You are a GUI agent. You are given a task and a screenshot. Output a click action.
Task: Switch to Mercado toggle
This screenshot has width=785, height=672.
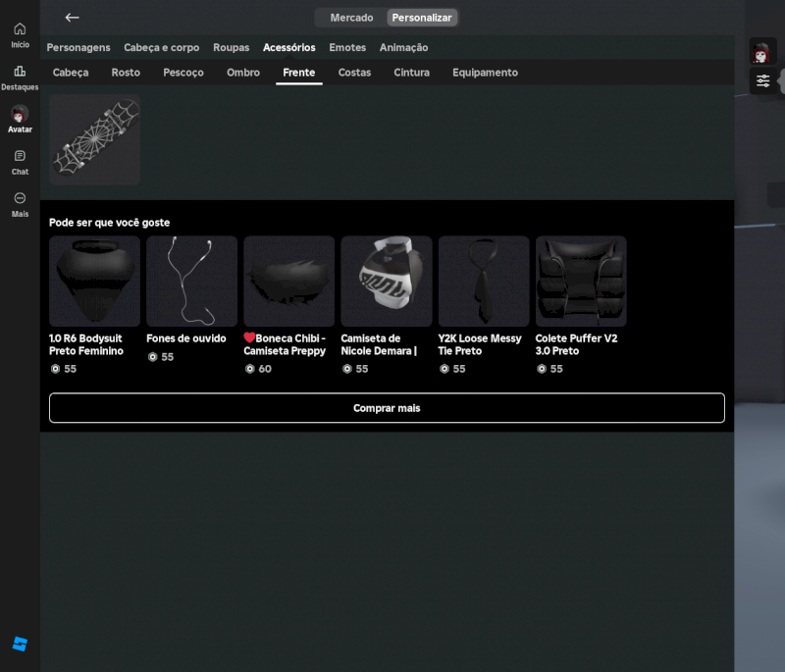[x=351, y=18]
